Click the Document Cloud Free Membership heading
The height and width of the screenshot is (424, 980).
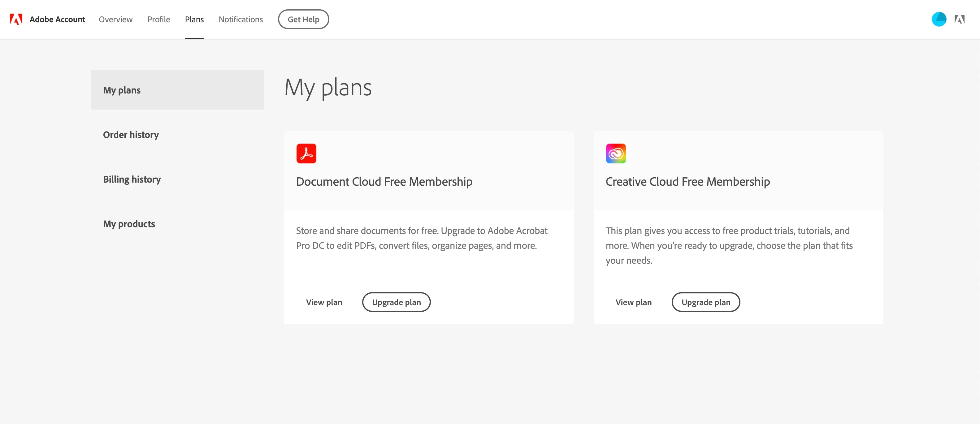tap(384, 181)
